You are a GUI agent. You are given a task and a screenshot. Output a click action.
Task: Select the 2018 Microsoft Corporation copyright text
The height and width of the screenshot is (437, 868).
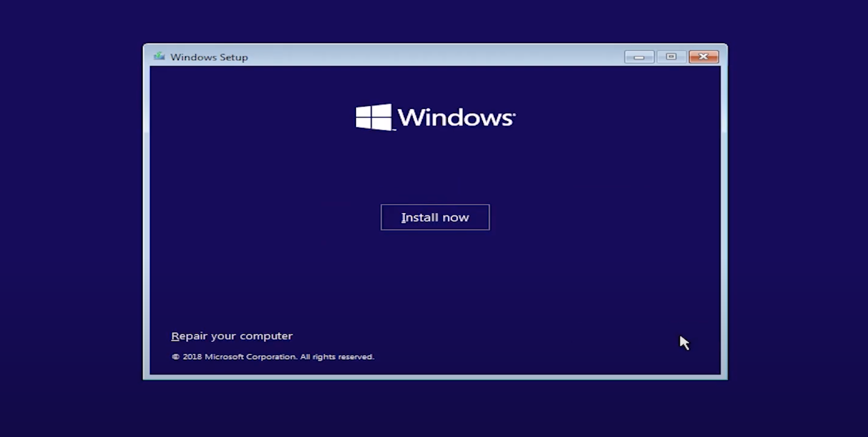tap(273, 357)
